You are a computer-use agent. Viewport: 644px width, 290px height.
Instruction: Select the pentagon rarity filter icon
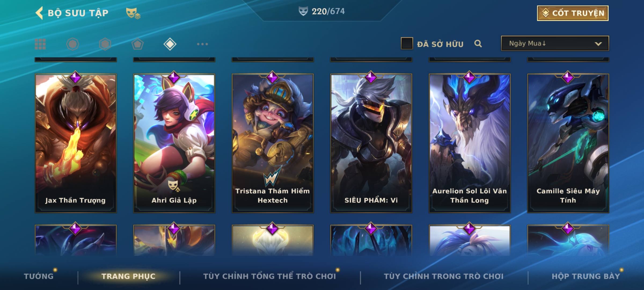(137, 44)
